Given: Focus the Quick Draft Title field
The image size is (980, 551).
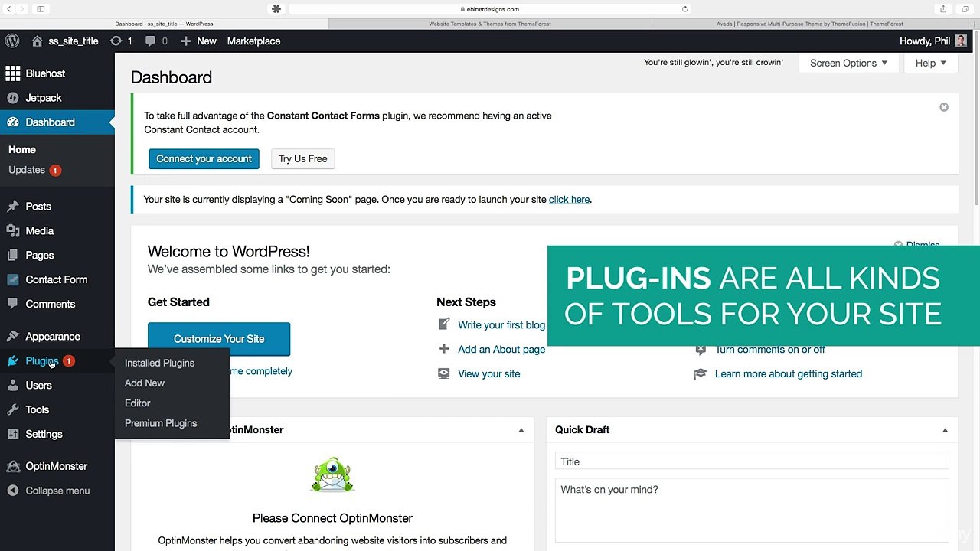Looking at the screenshot, I should pos(752,461).
